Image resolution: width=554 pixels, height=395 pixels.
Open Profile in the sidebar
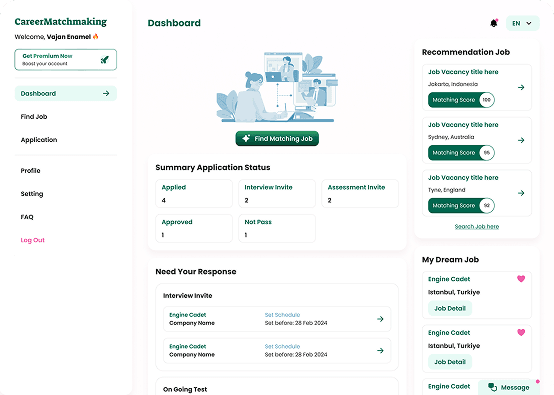(x=30, y=171)
